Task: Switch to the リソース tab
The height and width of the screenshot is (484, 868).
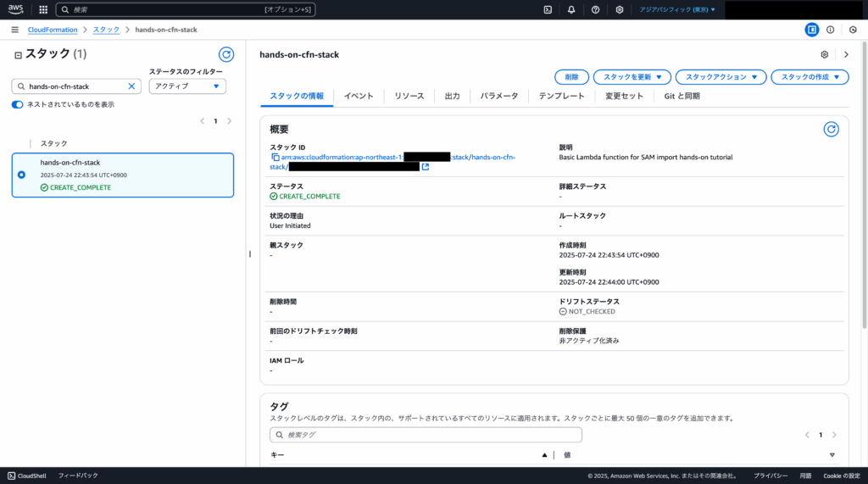Action: pyautogui.click(x=409, y=96)
